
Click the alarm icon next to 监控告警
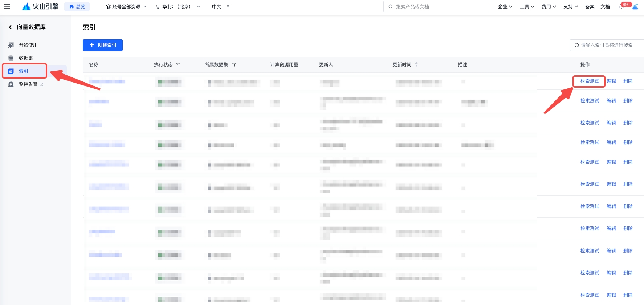[x=11, y=84]
